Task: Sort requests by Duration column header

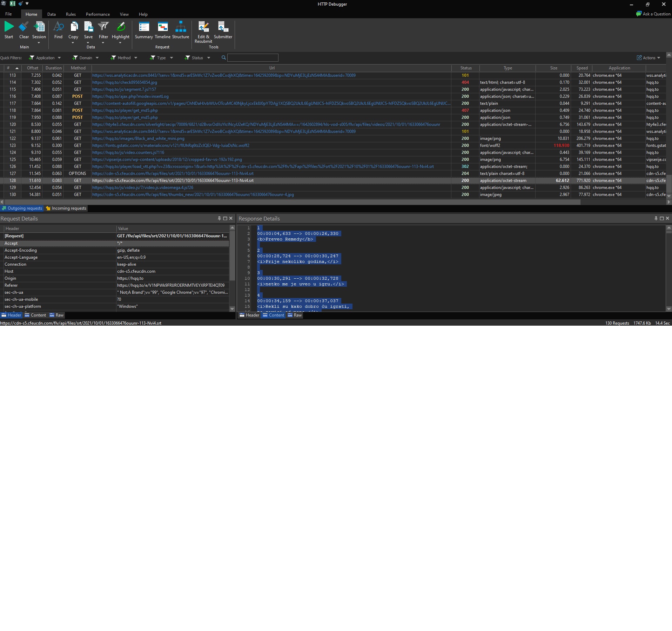Action: [53, 68]
